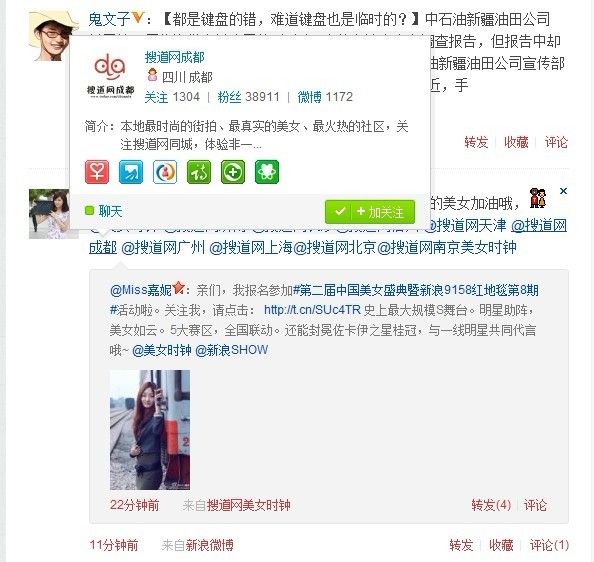Open 评论(1) comments on bottom post

tap(549, 545)
